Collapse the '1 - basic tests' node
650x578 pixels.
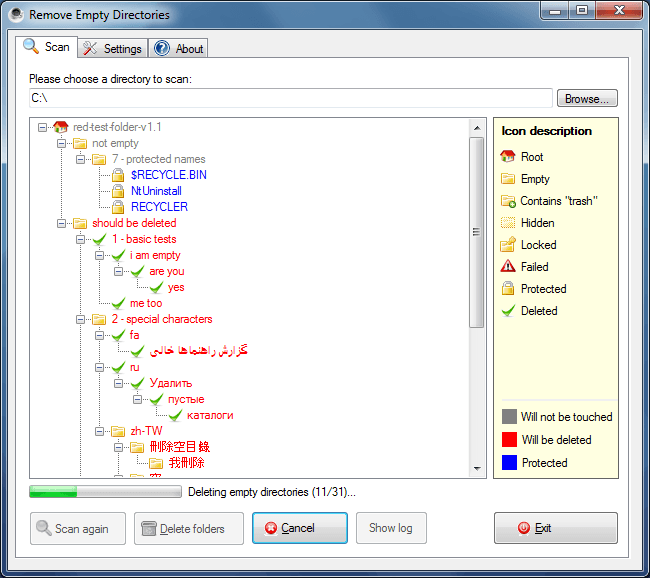click(x=80, y=239)
